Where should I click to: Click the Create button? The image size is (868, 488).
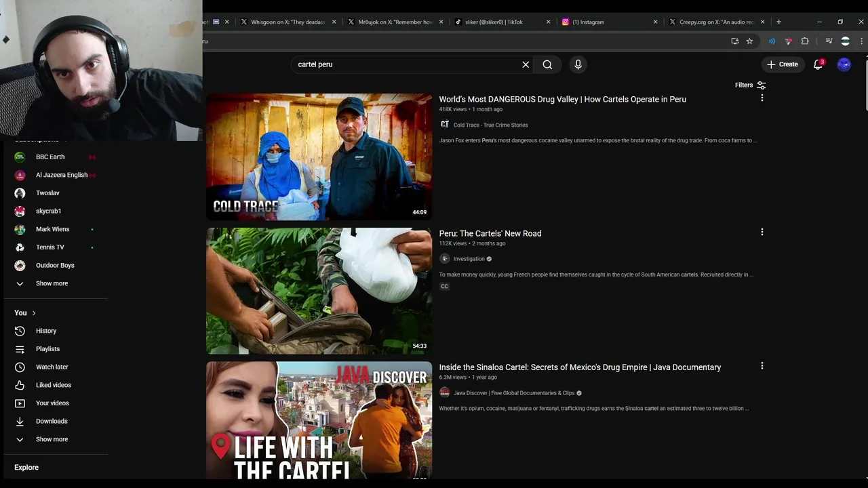pos(782,64)
